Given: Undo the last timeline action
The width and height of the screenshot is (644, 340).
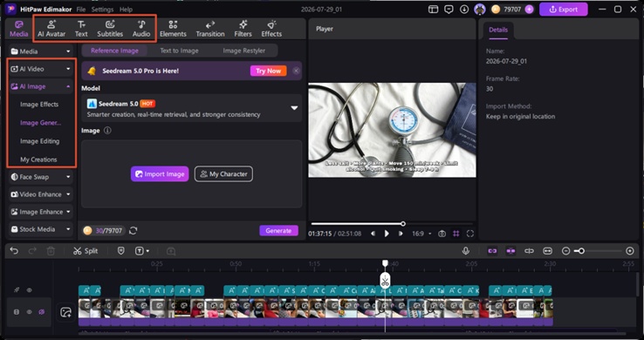Looking at the screenshot, I should [14, 250].
